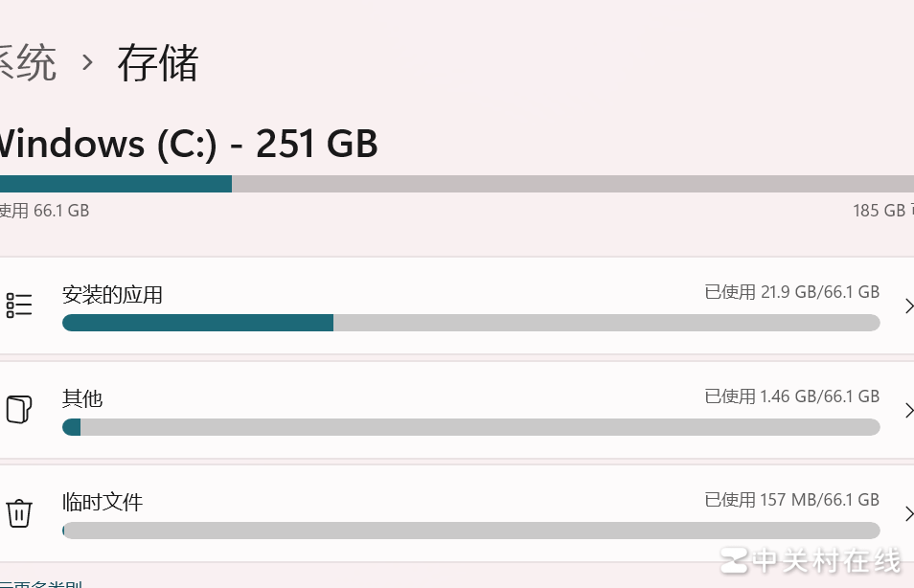Click the Windows (C:) - 251 GB heading
This screenshot has width=914, height=588.
[x=187, y=144]
